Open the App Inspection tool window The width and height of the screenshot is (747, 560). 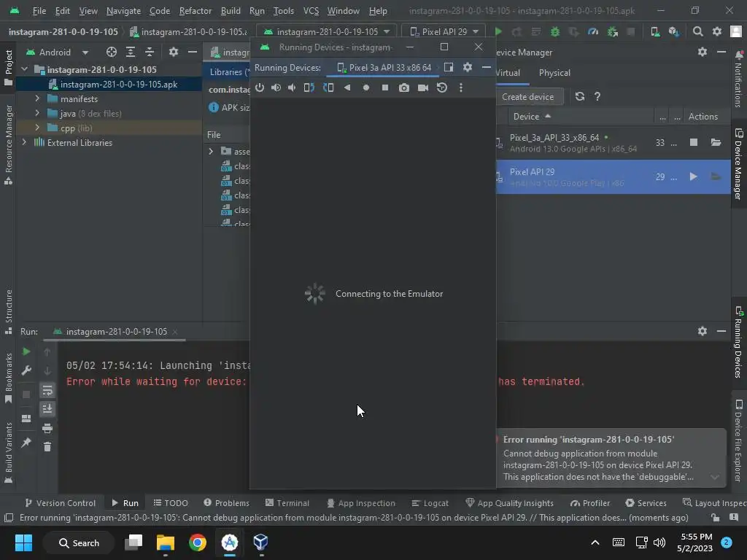pyautogui.click(x=361, y=503)
